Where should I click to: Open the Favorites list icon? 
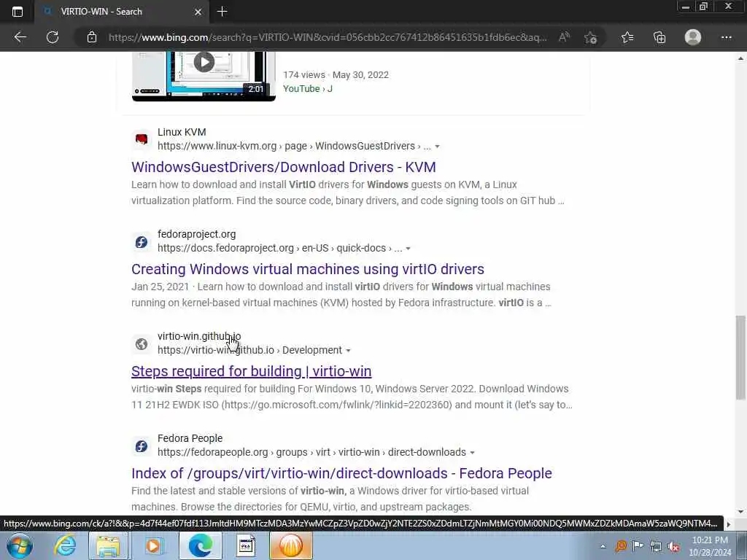(x=627, y=37)
